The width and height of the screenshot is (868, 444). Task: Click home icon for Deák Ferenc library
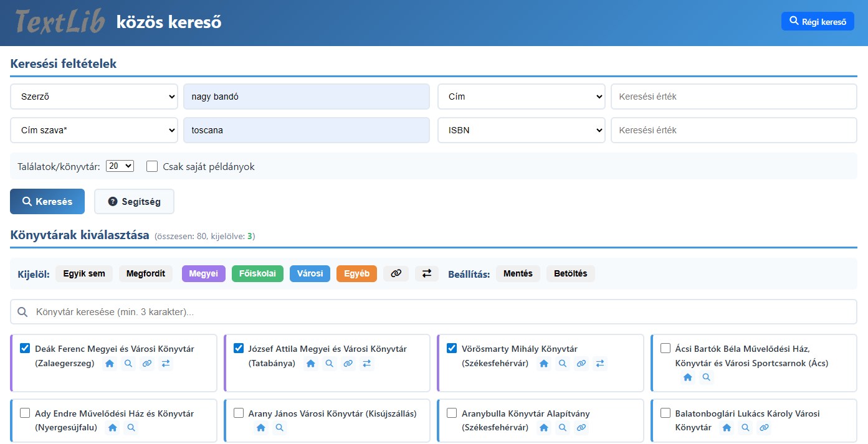pos(110,364)
